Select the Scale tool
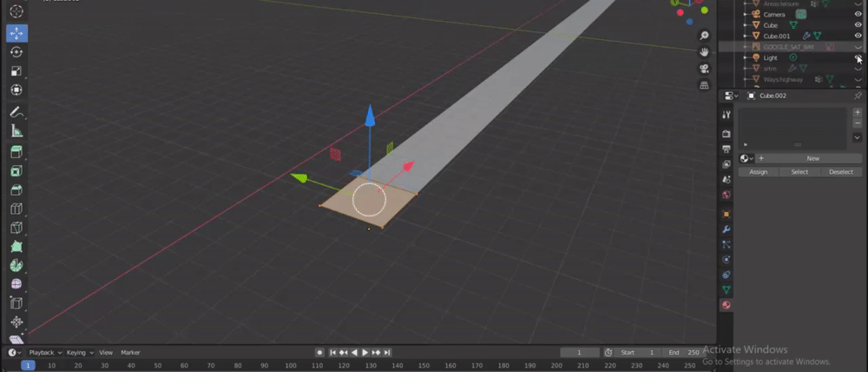868x372 pixels. click(x=16, y=71)
